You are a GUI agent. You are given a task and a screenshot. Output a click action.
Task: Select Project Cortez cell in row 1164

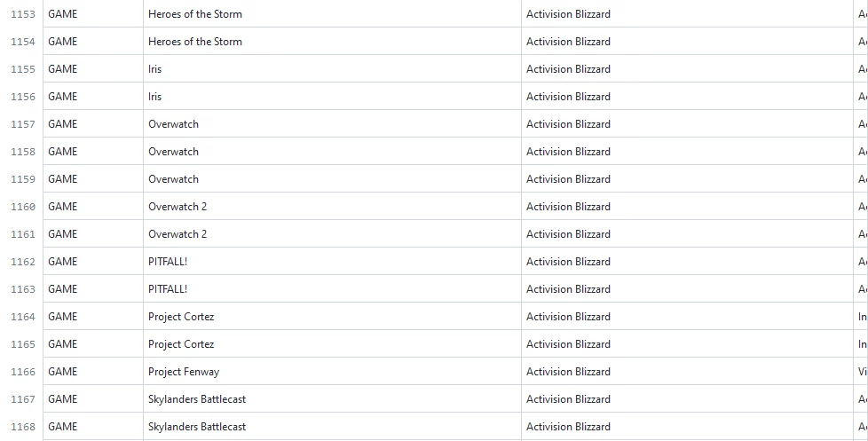tap(332, 317)
